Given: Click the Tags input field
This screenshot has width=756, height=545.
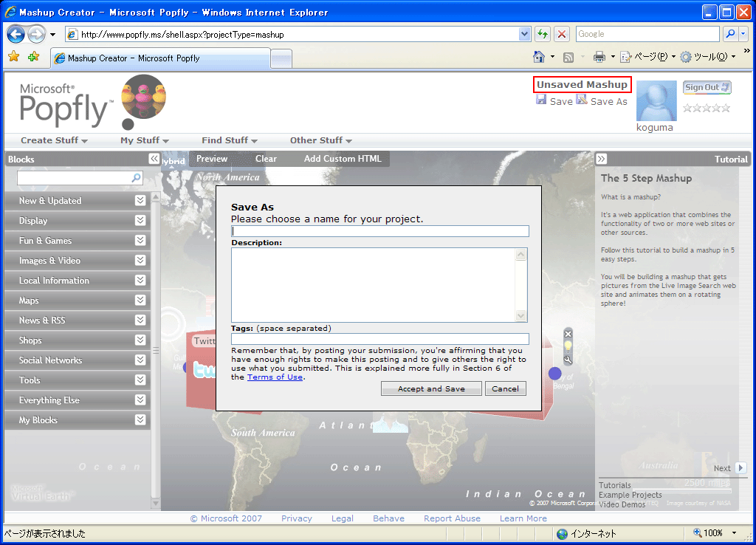Looking at the screenshot, I should [x=380, y=339].
